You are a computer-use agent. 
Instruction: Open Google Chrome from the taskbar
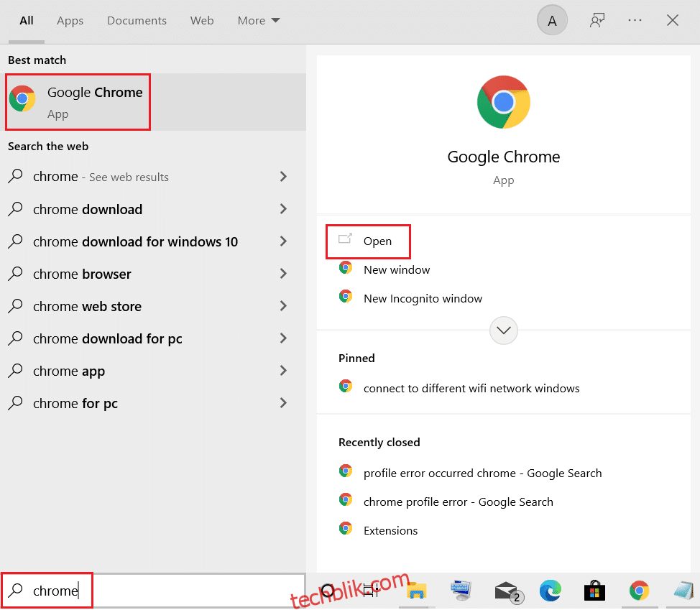coord(640,591)
